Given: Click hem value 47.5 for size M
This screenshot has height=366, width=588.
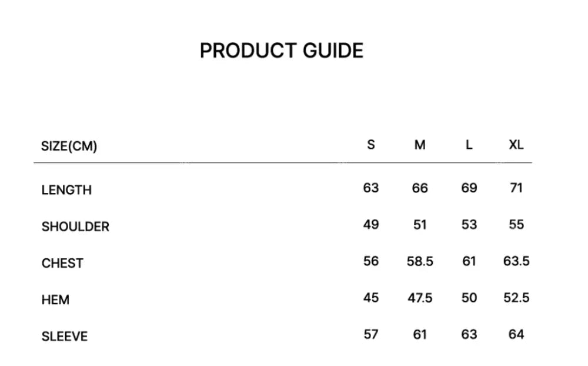Looking at the screenshot, I should coord(420,298).
